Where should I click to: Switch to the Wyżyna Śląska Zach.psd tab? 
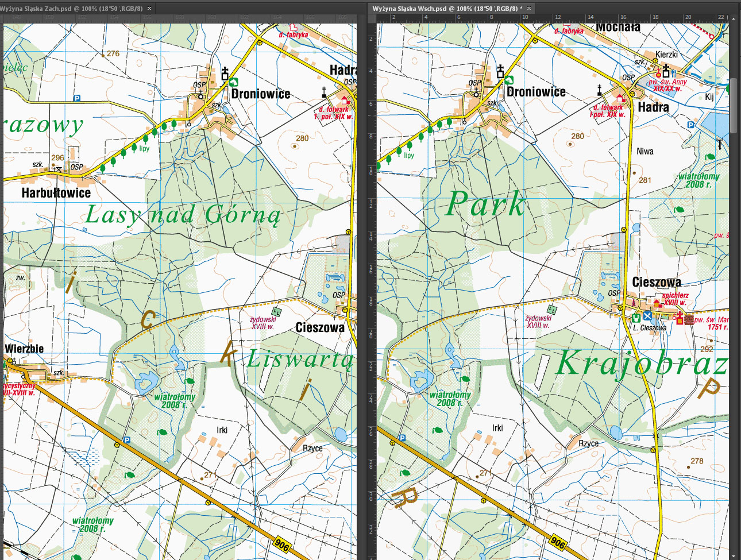(72, 9)
